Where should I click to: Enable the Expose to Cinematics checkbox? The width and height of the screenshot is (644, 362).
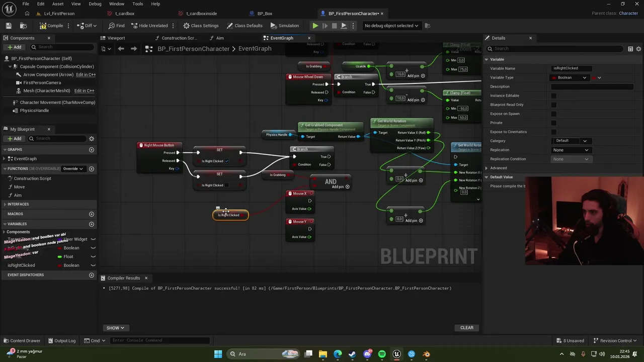point(554,132)
